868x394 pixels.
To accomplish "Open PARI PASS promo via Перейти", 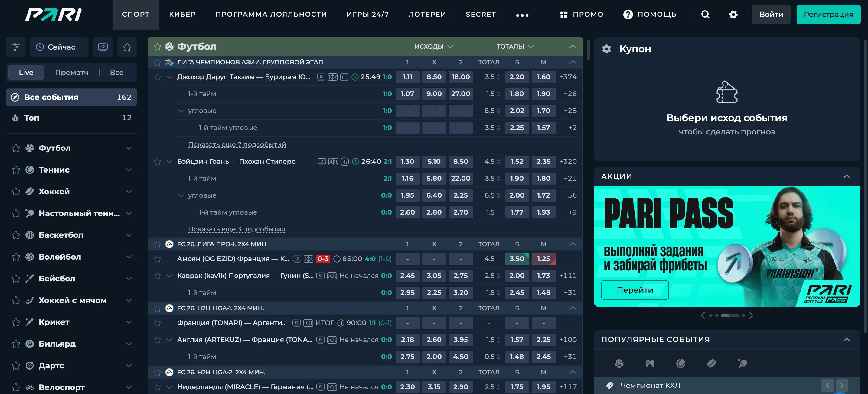I will click(x=635, y=290).
